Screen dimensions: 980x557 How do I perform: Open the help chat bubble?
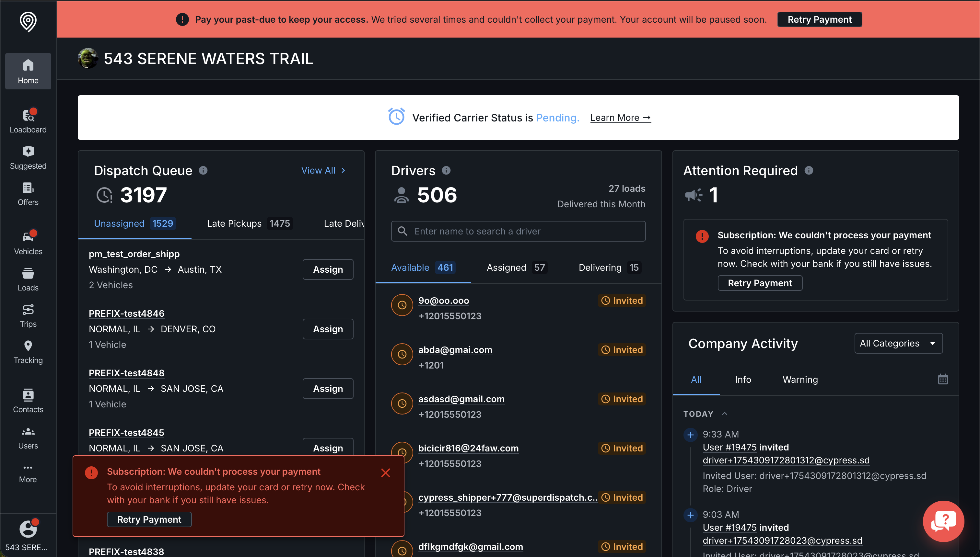(x=944, y=521)
